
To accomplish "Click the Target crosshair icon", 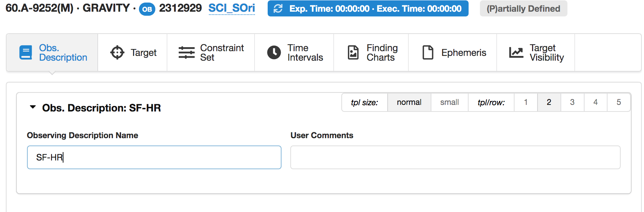I will click(x=117, y=53).
